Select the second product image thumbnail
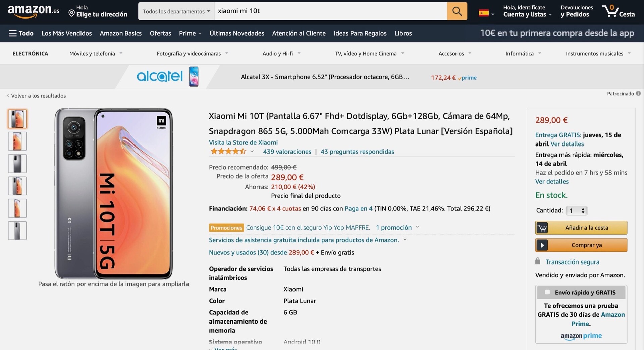Image resolution: width=644 pixels, height=350 pixels. point(17,141)
